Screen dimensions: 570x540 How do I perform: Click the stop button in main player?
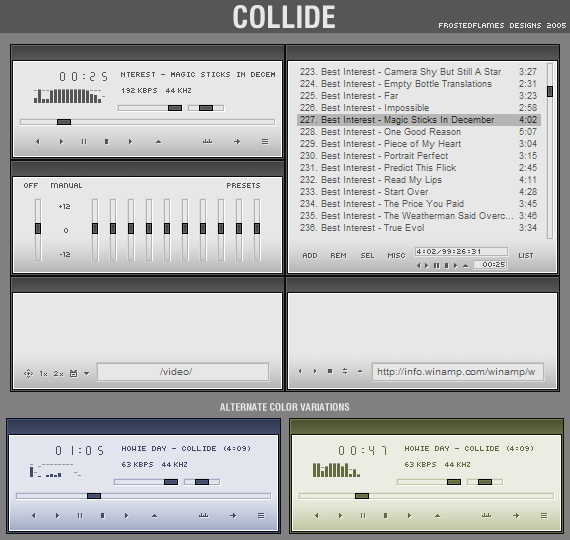point(107,142)
